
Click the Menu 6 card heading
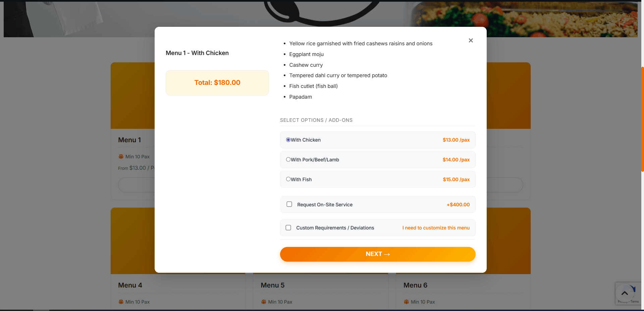click(x=415, y=285)
